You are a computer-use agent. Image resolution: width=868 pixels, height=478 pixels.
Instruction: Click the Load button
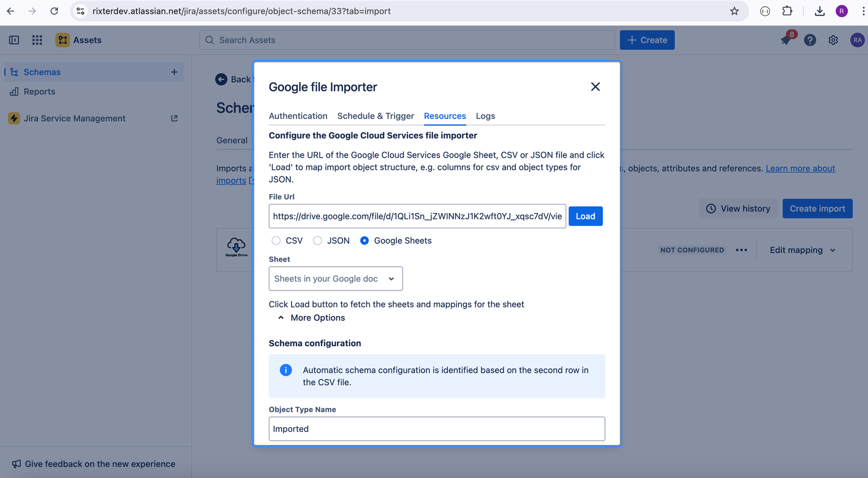[585, 216]
